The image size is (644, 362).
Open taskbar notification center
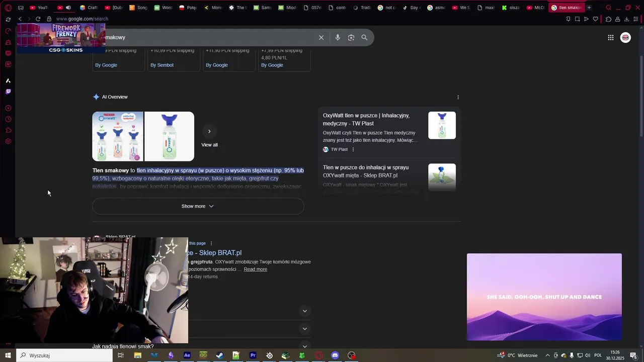point(633,355)
